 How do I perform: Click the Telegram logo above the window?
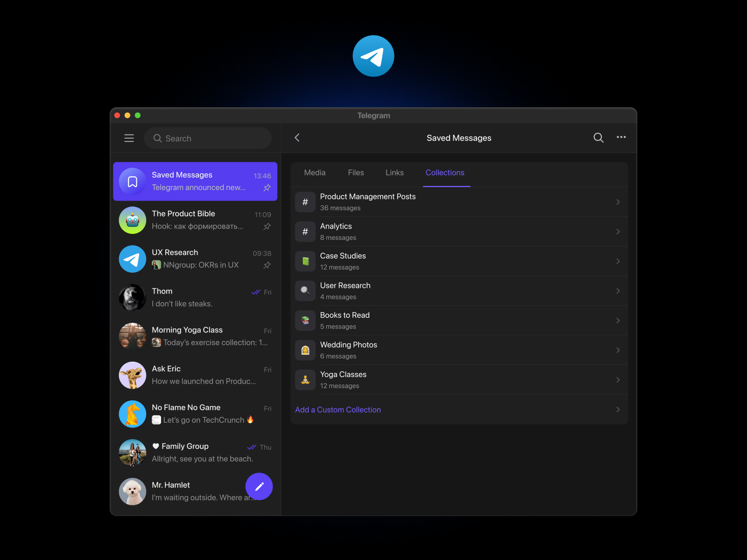point(373,56)
